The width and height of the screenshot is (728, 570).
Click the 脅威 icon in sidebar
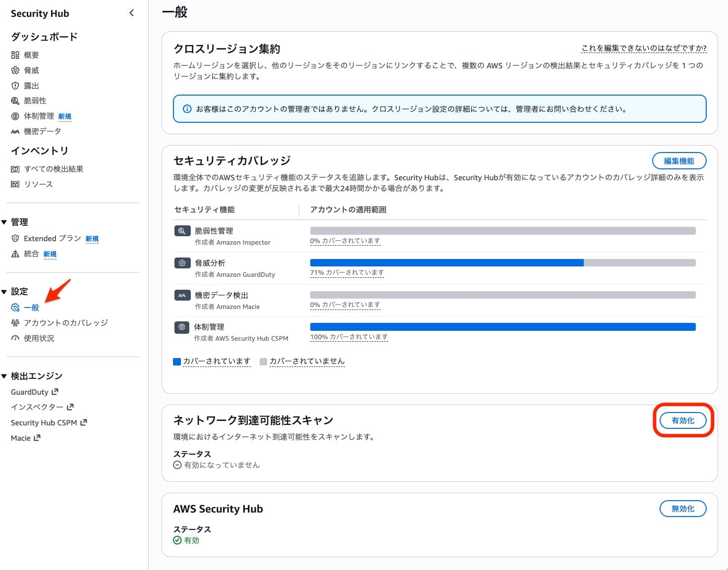point(15,70)
